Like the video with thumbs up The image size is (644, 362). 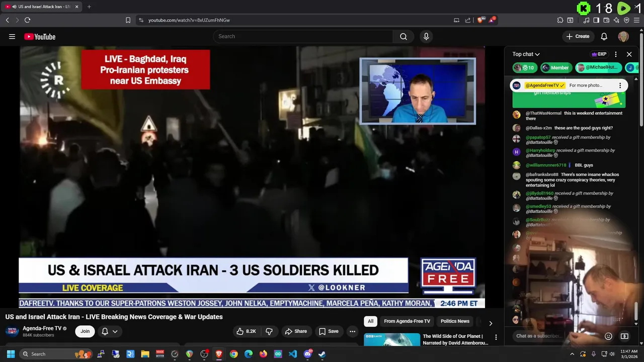[x=246, y=331]
